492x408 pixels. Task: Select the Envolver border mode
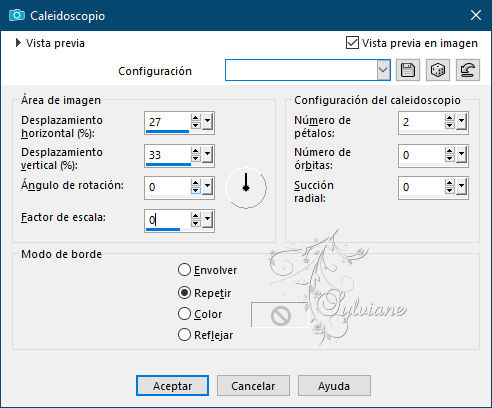point(184,270)
